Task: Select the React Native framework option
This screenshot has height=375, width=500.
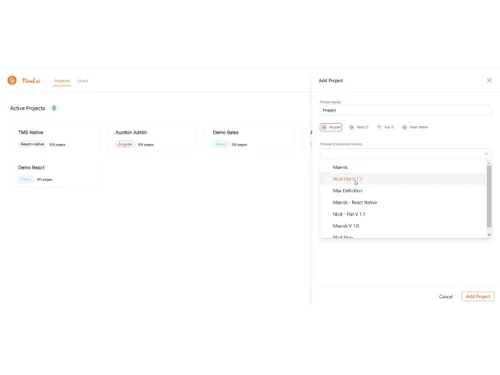Action: click(x=415, y=127)
